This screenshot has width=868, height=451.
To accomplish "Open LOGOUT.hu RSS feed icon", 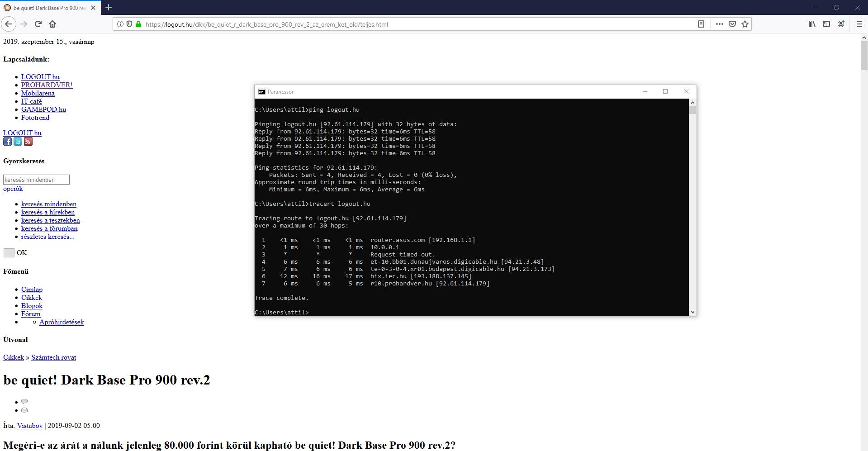I will coord(28,142).
